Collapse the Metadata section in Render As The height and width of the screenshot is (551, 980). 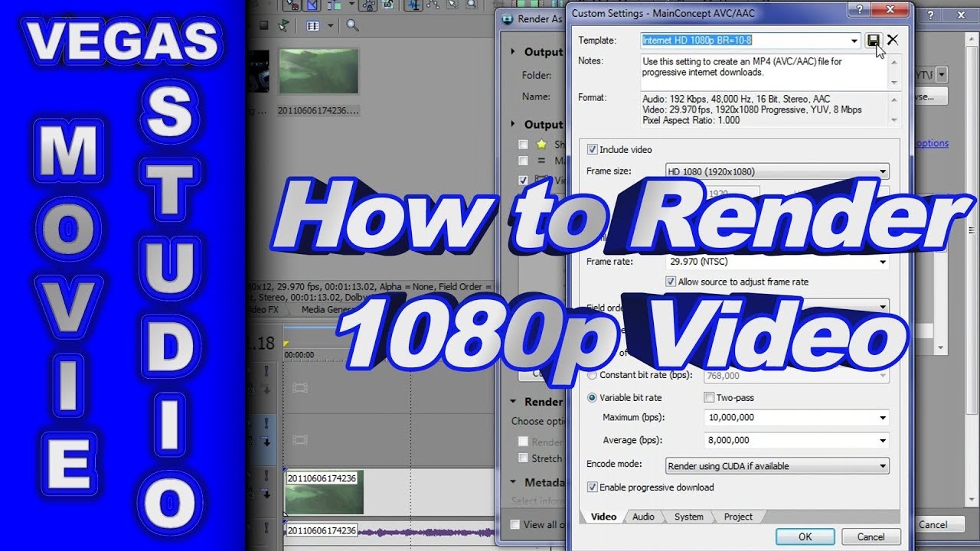(x=513, y=483)
